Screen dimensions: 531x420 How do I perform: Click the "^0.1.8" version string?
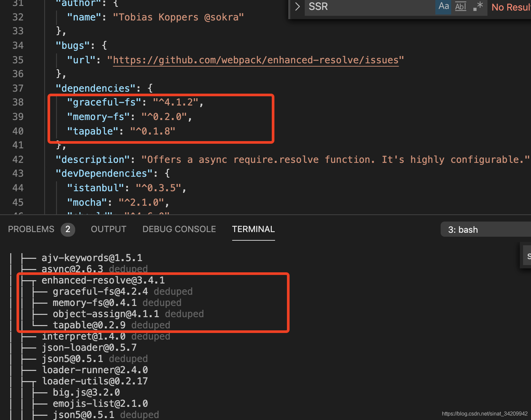[153, 131]
